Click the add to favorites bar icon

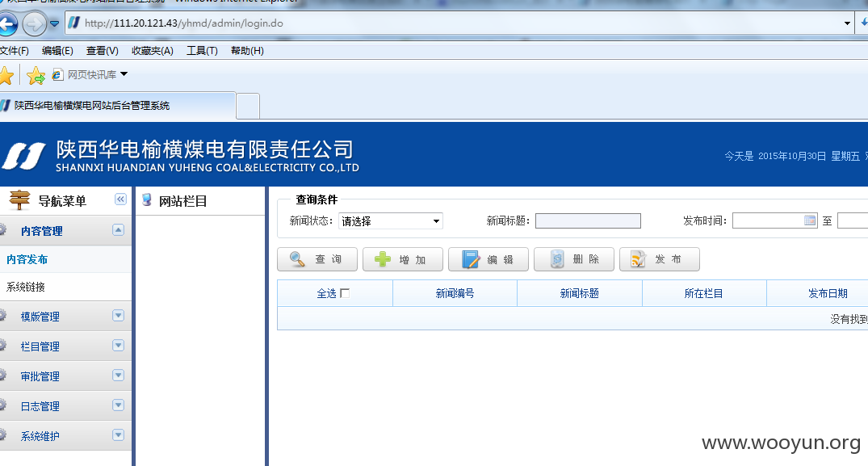coord(36,75)
